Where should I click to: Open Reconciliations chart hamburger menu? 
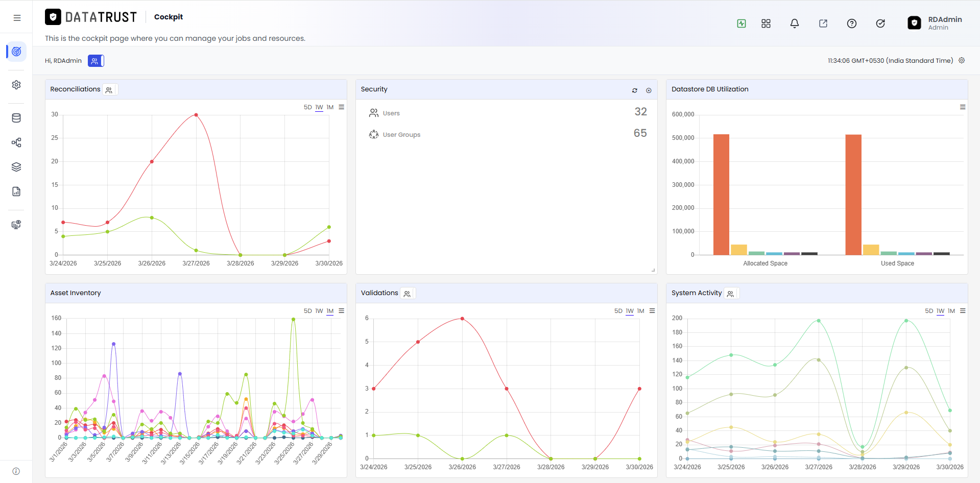(x=342, y=107)
